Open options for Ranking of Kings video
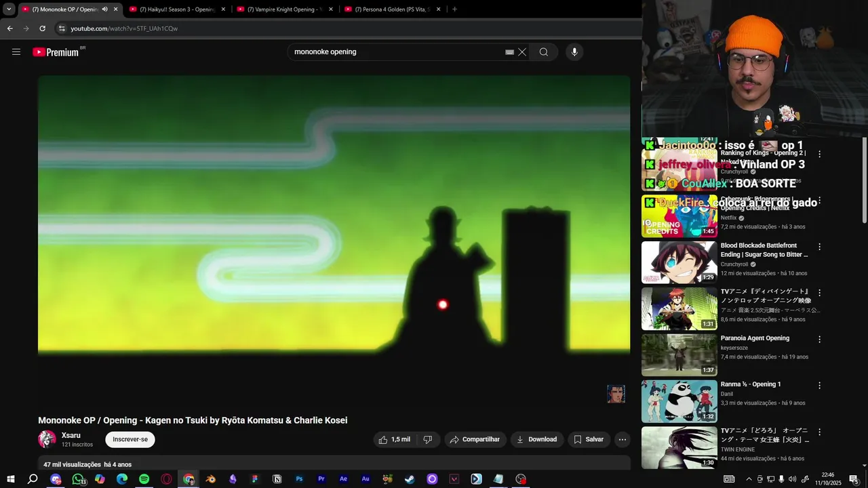The image size is (868, 488). [819, 155]
